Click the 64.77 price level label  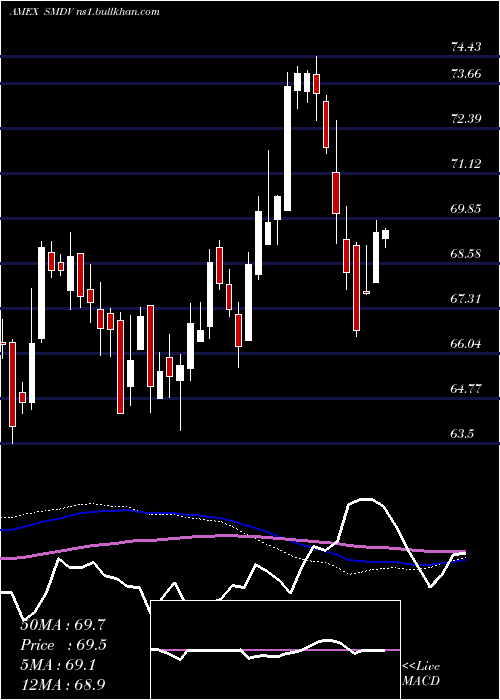tap(466, 388)
